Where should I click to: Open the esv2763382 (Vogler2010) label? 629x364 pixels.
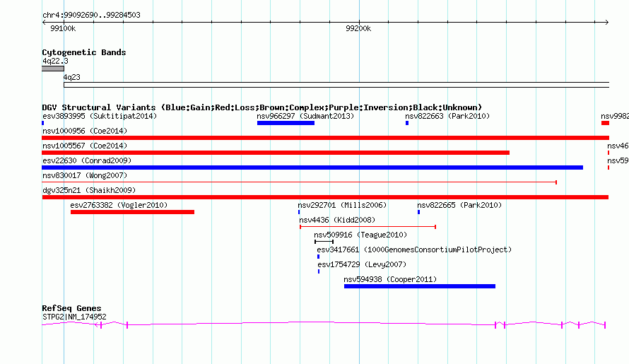(x=119, y=205)
